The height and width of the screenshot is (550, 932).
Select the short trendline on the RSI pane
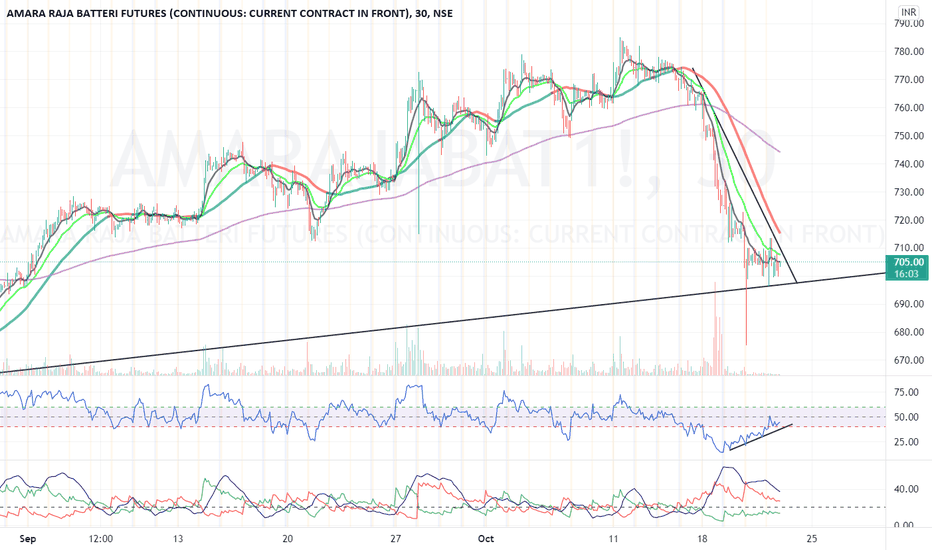point(761,438)
